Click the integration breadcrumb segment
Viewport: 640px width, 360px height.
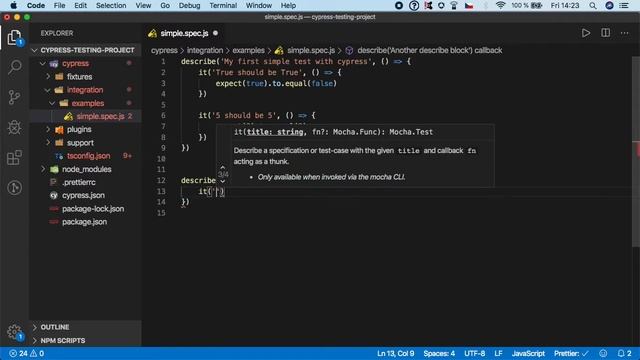point(205,51)
